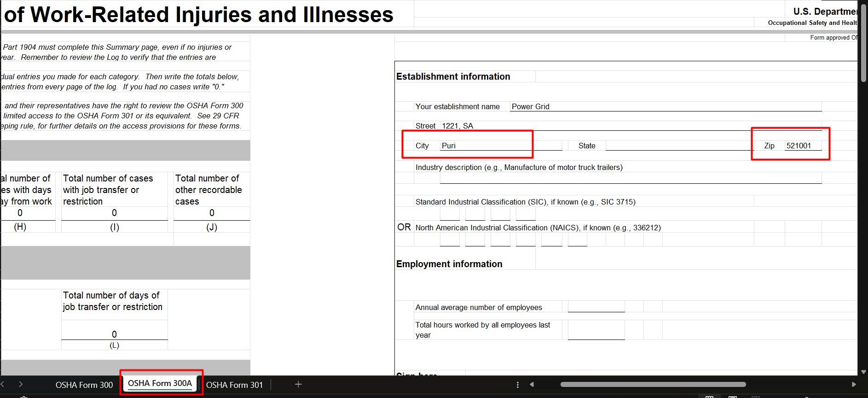Select the Annual average number of employees field

coord(596,307)
